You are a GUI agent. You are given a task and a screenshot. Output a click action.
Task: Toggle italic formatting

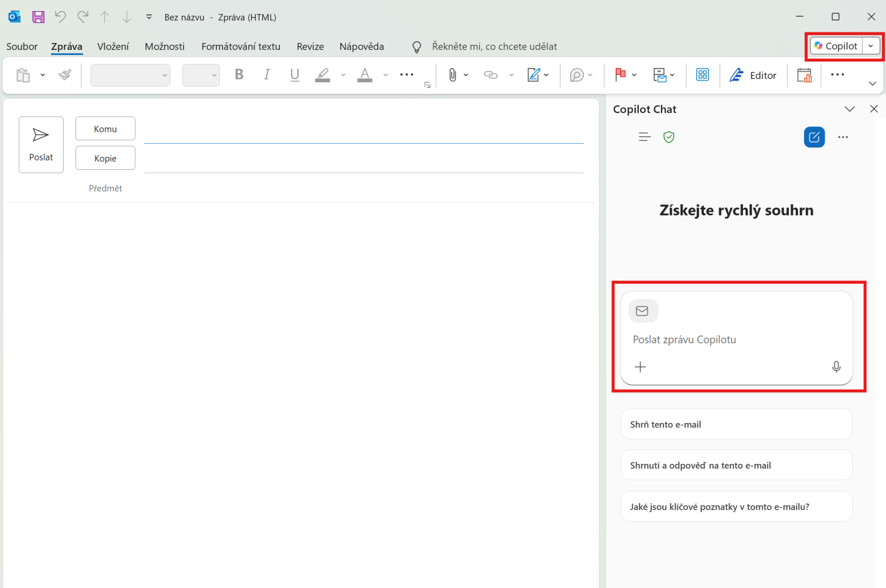[267, 74]
